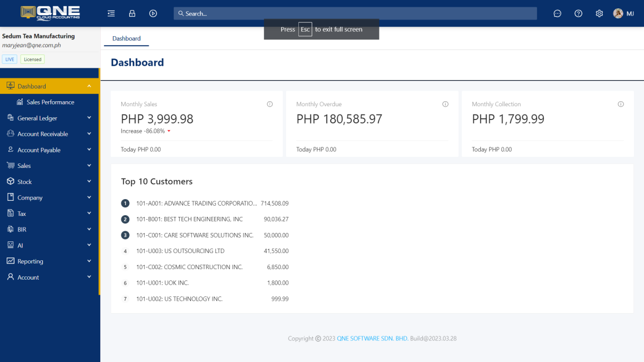644x362 pixels.
Task: Open the chat message icon
Action: click(557, 13)
